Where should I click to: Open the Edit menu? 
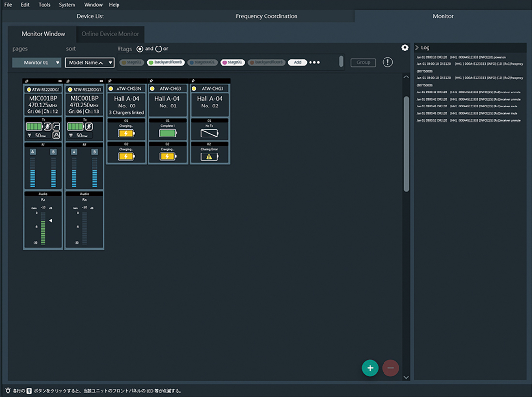(x=25, y=5)
